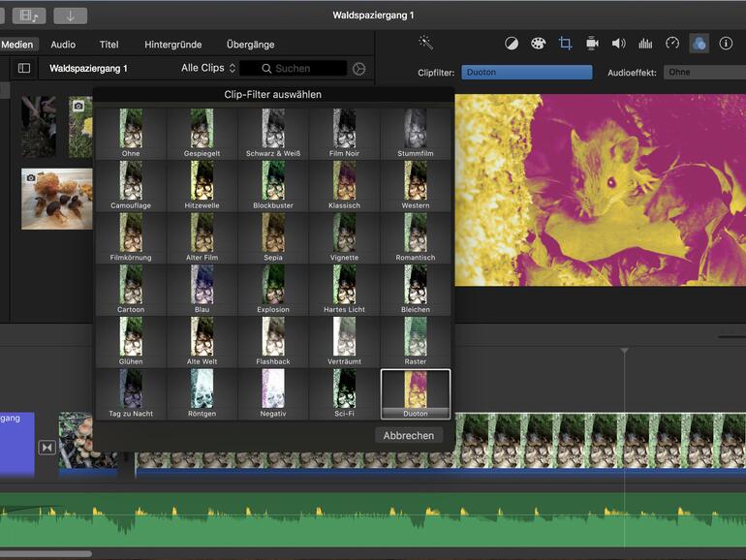Open the Clipfilter Duoton selector
Screen dimensions: 746x560
[527, 73]
